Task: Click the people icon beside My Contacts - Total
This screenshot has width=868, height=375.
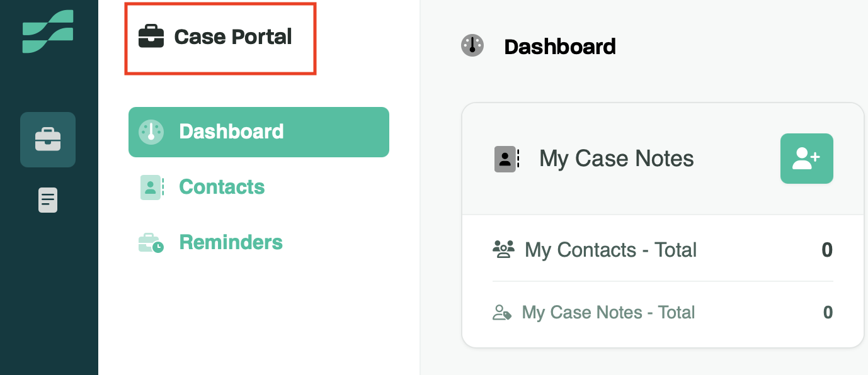Action: click(x=503, y=250)
